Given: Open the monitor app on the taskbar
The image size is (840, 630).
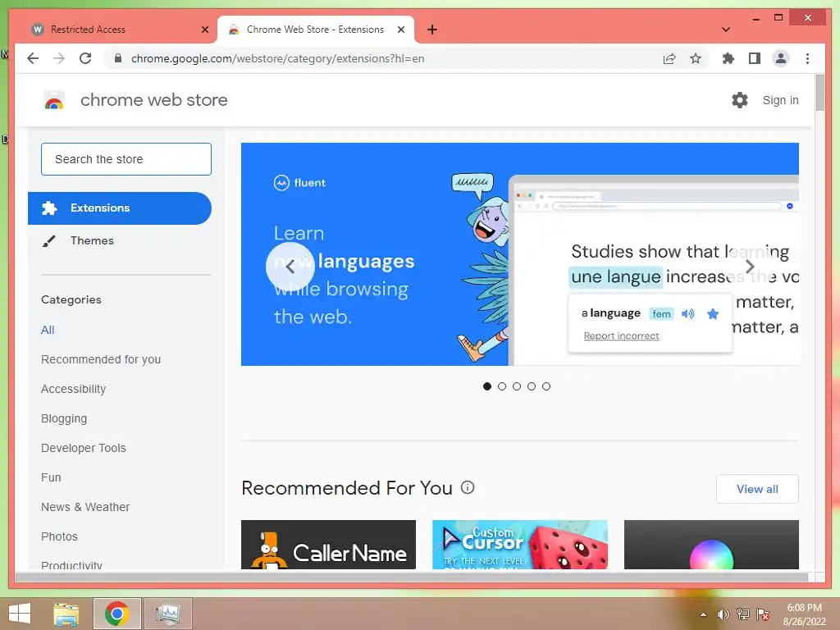Looking at the screenshot, I should 167,614.
